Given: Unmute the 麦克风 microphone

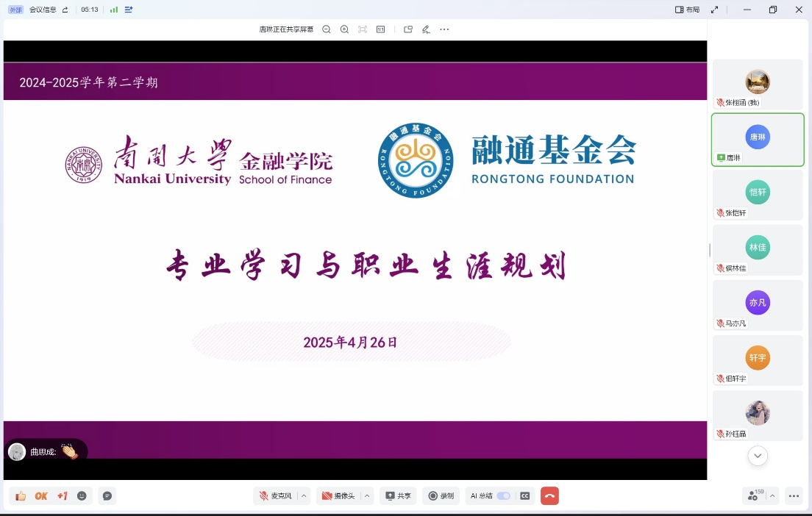Looking at the screenshot, I should [x=276, y=496].
